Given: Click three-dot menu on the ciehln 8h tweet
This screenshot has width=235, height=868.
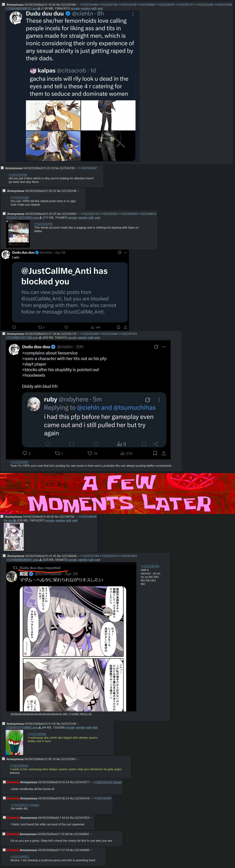Looking at the screenshot, I should click(x=133, y=14).
